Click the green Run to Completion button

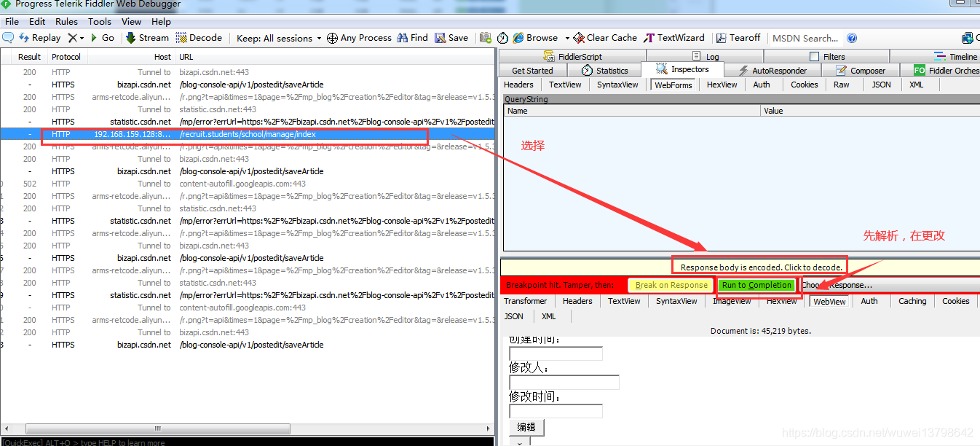756,285
